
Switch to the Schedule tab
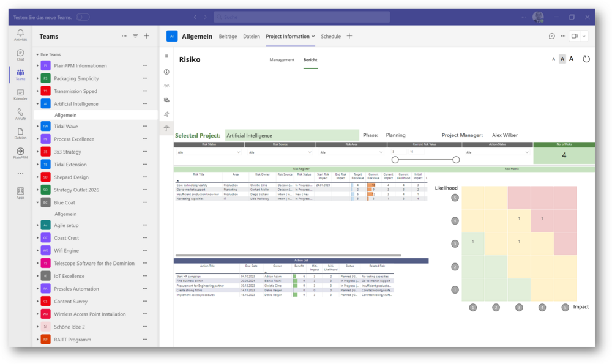pos(330,37)
